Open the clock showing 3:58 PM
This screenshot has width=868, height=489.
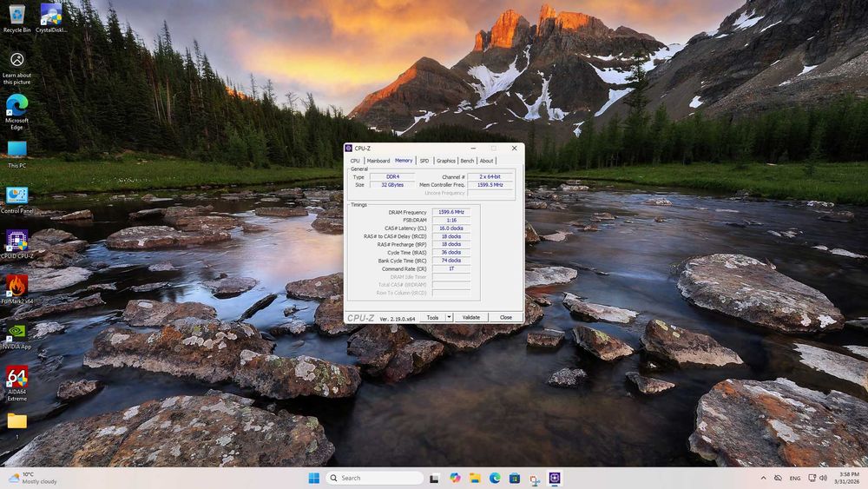849,478
